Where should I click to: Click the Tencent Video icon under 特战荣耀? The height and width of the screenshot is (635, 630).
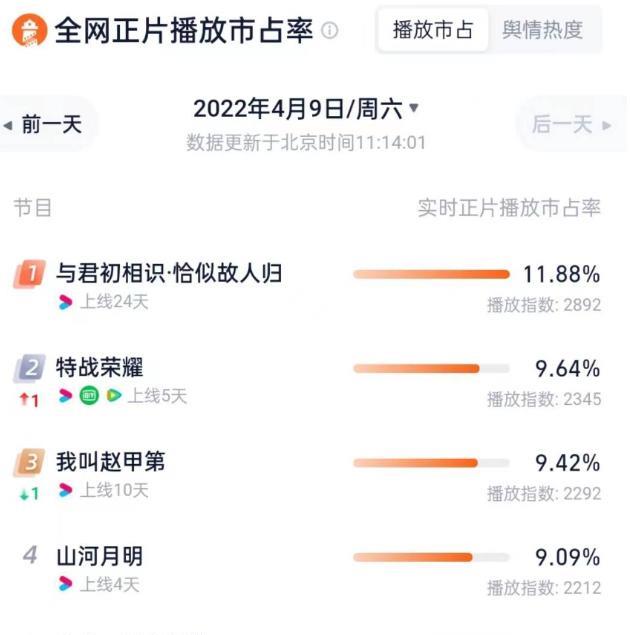[114, 396]
